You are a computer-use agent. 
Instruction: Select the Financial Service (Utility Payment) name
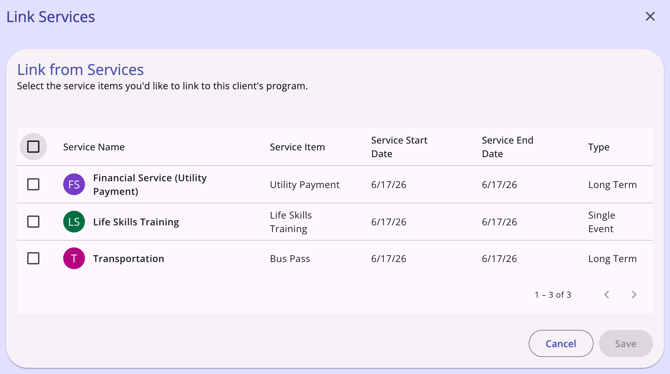pos(150,184)
